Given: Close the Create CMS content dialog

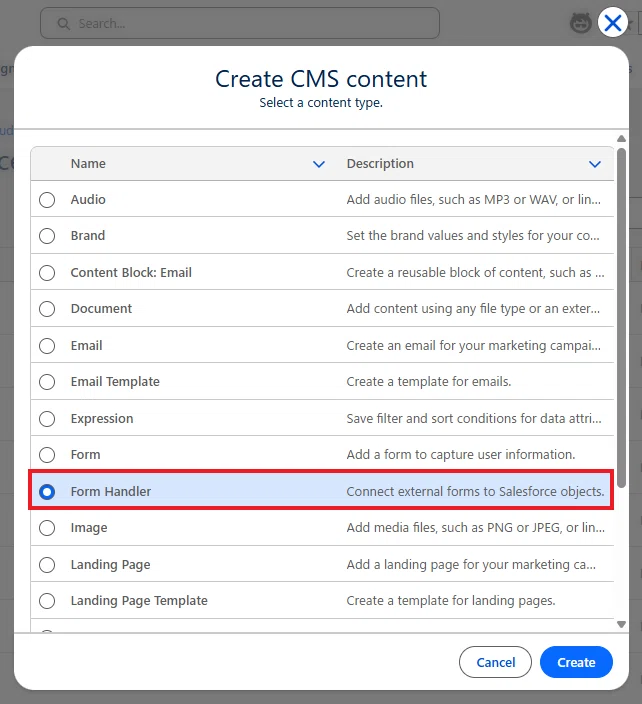Looking at the screenshot, I should coord(612,22).
